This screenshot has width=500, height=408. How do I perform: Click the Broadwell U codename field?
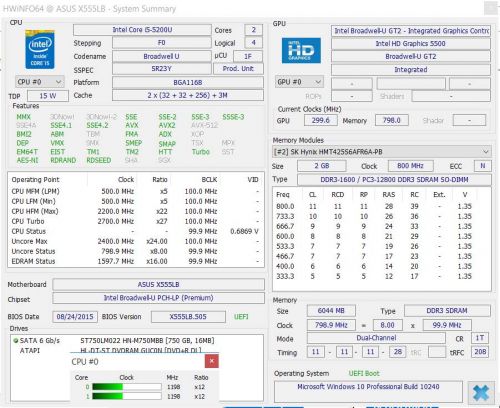[x=161, y=56]
